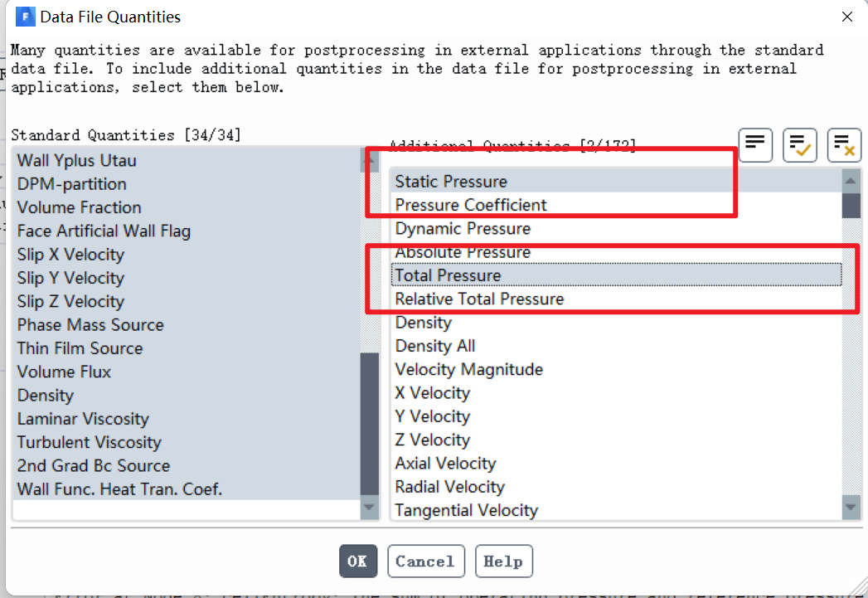Viewport: 868px width, 598px height.
Task: Click the list view toggle icon
Action: 754,146
